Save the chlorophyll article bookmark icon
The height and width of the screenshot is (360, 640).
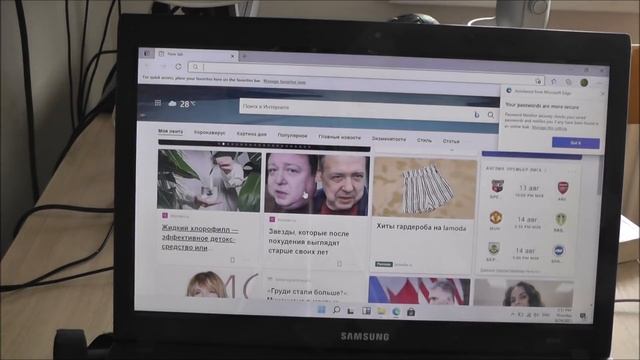233,260
